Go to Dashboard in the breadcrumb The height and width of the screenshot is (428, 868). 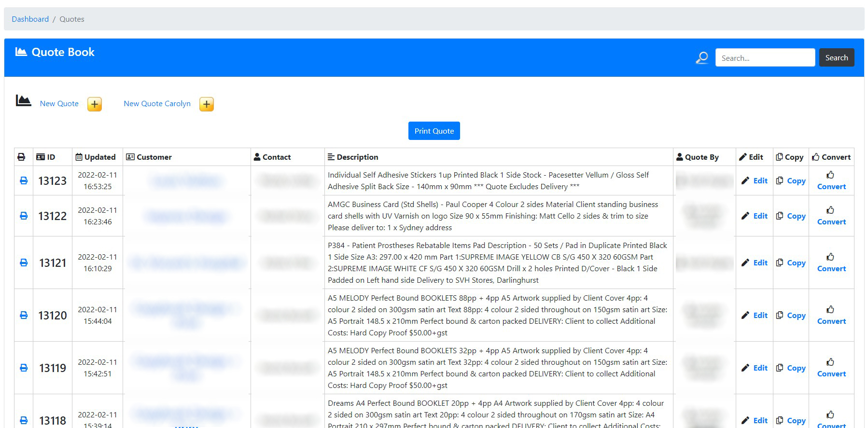[30, 19]
